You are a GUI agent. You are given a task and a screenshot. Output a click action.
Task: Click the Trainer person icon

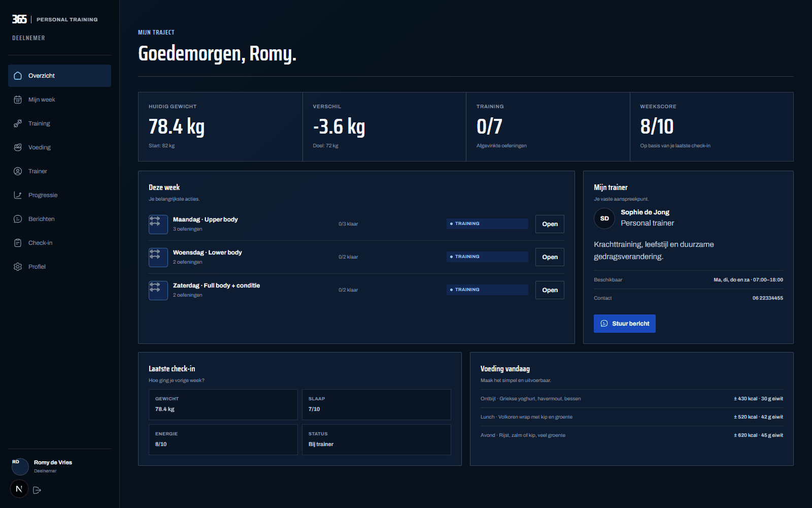18,171
